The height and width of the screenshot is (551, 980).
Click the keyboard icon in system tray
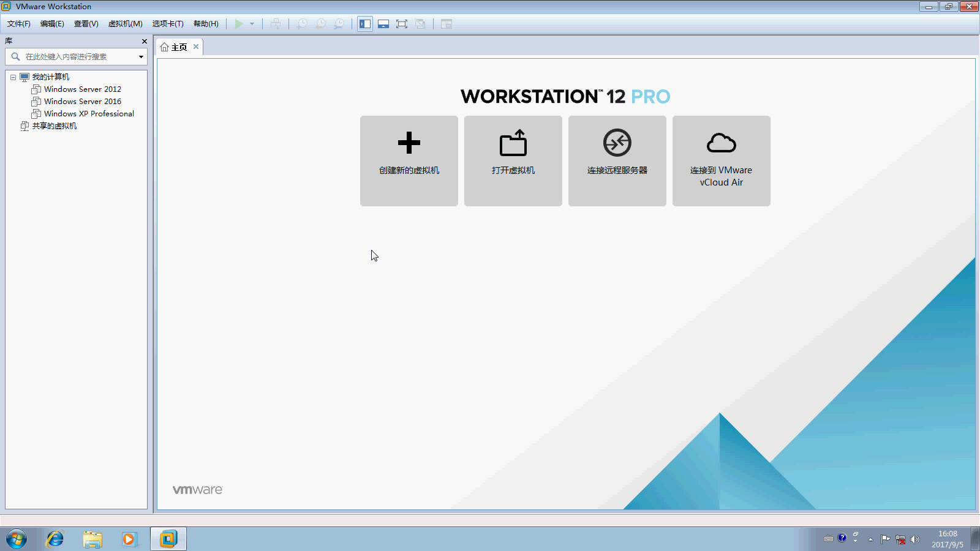click(x=829, y=539)
